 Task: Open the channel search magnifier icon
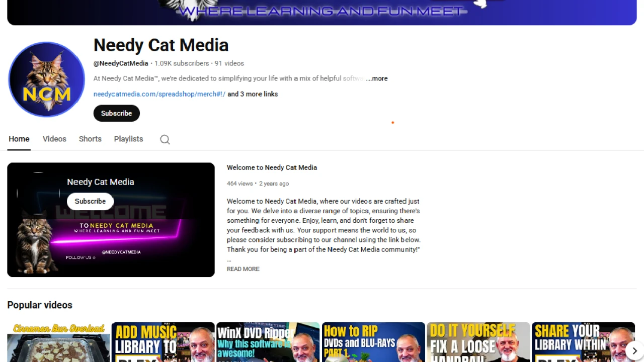[165, 139]
